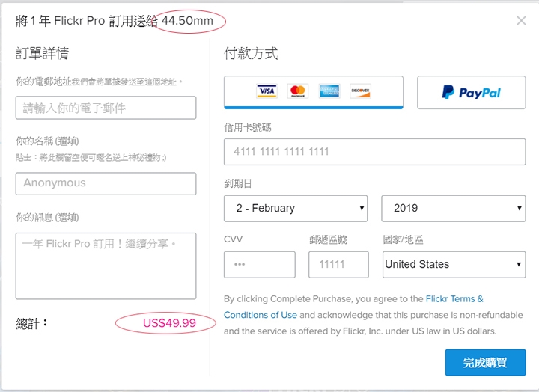Open the United States country dropdown
The width and height of the screenshot is (539, 392).
pyautogui.click(x=454, y=265)
